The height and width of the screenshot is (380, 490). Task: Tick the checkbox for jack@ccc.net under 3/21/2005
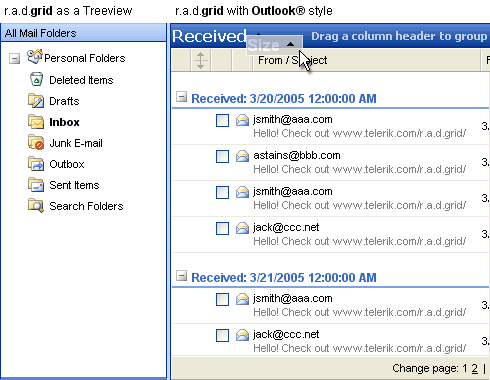pos(222,335)
